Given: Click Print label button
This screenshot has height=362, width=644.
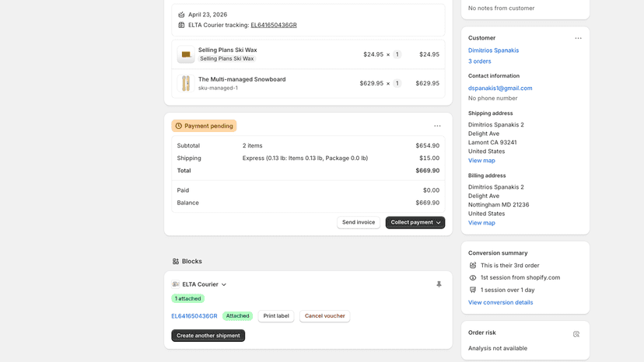Looking at the screenshot, I should click(276, 316).
